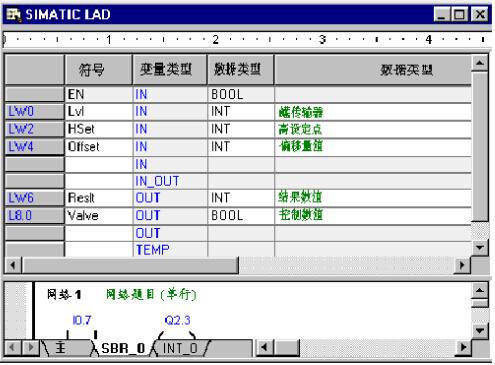495x365 pixels.
Task: Click the network editor horizontal scrollbar thumb
Action: [x=286, y=348]
